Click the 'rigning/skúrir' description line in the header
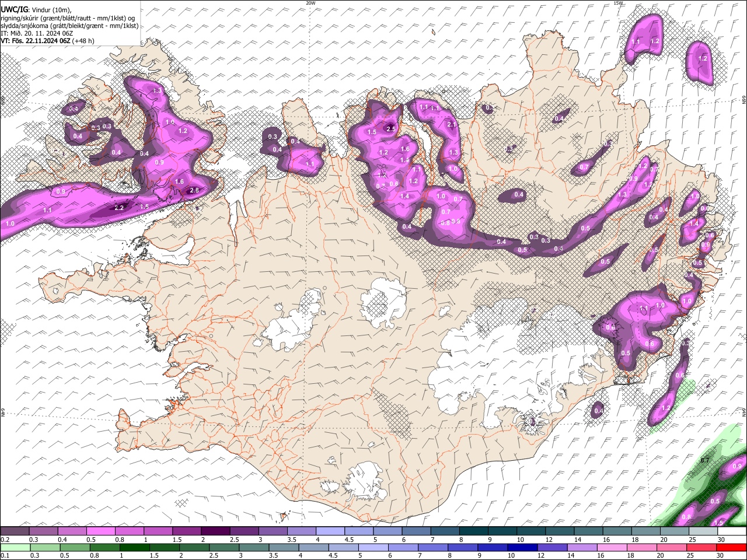Screen dimensions: 747x560 [x=67, y=18]
